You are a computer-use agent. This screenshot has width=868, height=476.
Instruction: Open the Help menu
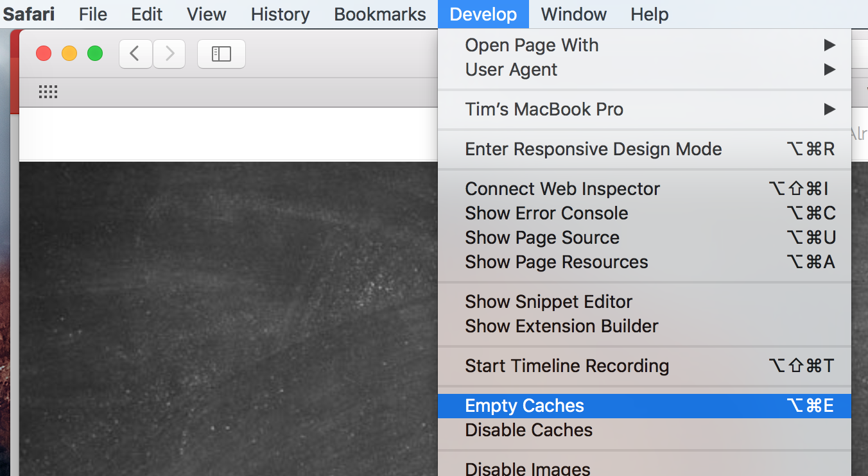(x=650, y=14)
